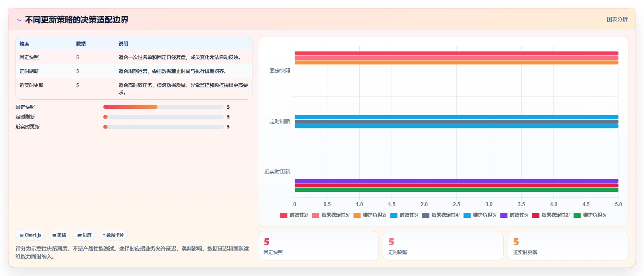Open the 定时刷新 data card
644x276 pixels.
tap(443, 246)
